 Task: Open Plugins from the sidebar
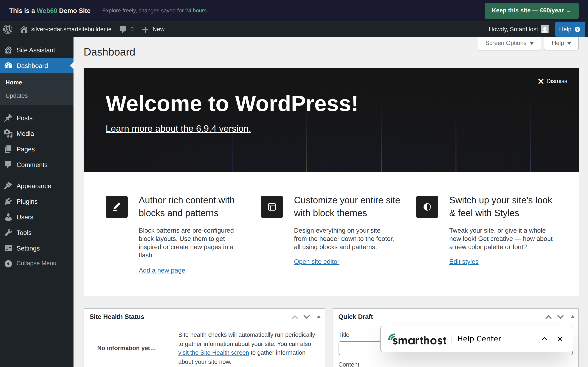27,201
